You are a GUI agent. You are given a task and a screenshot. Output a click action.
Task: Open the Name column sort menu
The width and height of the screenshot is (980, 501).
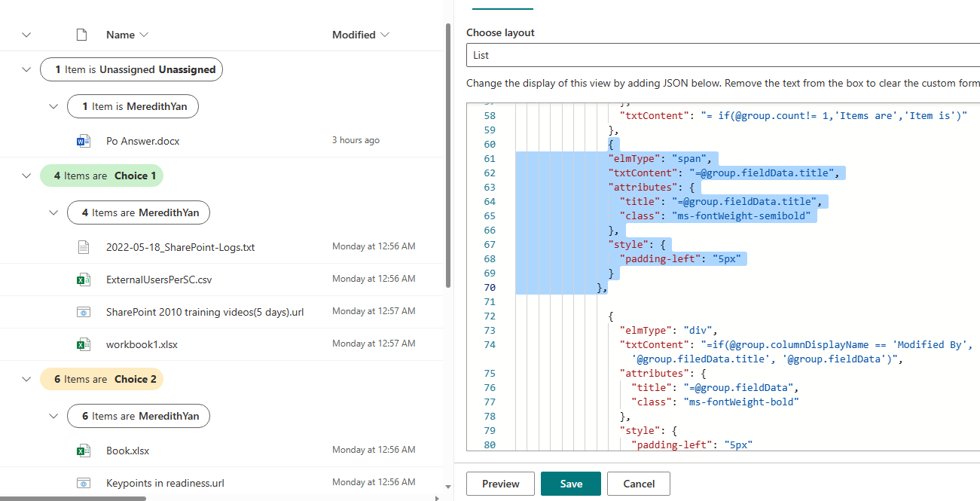pos(127,35)
